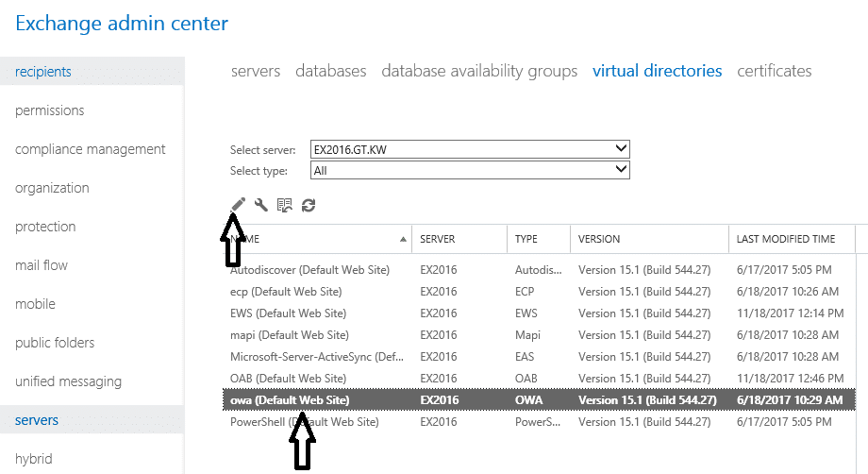868x474 pixels.
Task: Click the Exchange admin center title
Action: (122, 24)
